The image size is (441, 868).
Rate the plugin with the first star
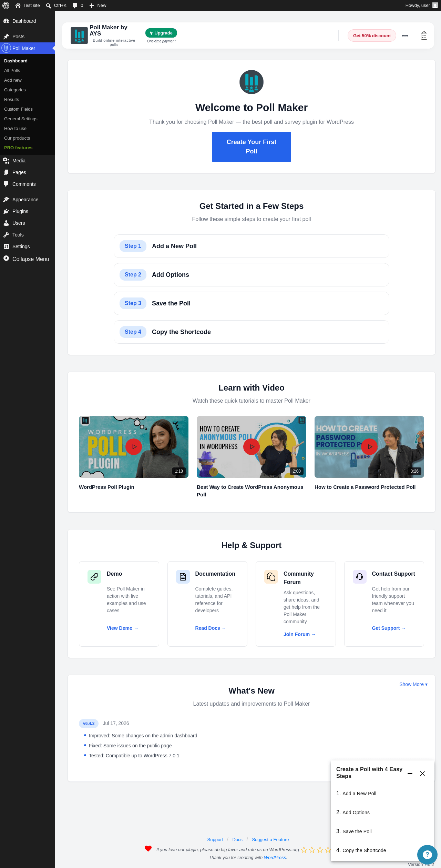pyautogui.click(x=304, y=850)
